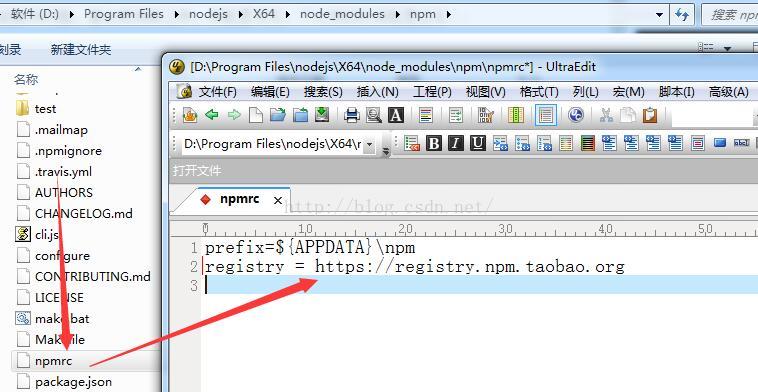Click node_modules in the address breadcrumb
Viewport: 758px width, 392px height.
click(342, 14)
